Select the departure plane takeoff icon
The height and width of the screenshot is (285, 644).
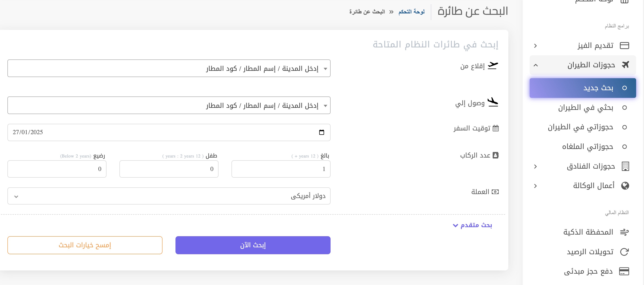click(x=493, y=65)
